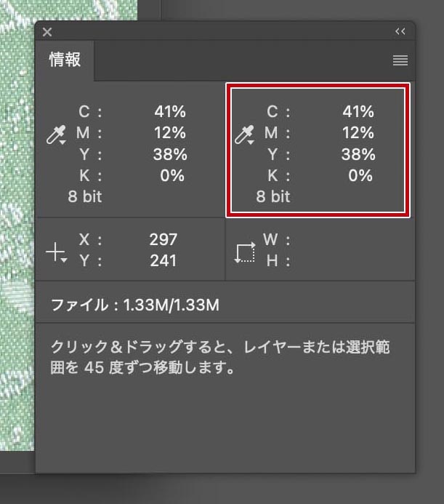This screenshot has width=444, height=504.
Task: Click the second color readout eyedropper icon
Action: tap(245, 135)
